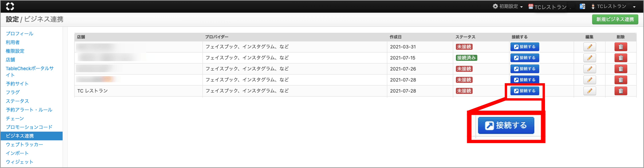
Task: Click the 設定 breadcrumb in the header
Action: pyautogui.click(x=12, y=19)
